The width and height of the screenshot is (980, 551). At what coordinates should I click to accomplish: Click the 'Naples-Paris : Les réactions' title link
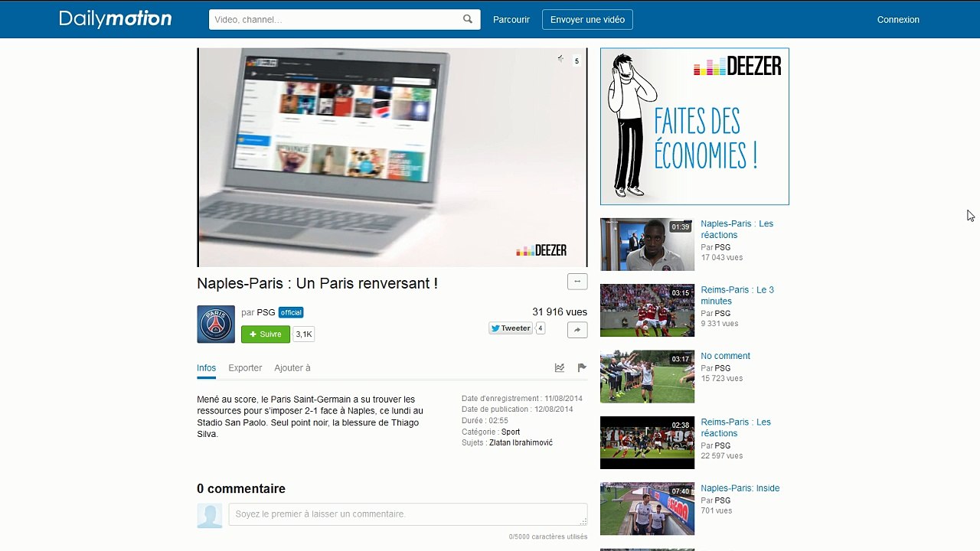click(x=737, y=230)
